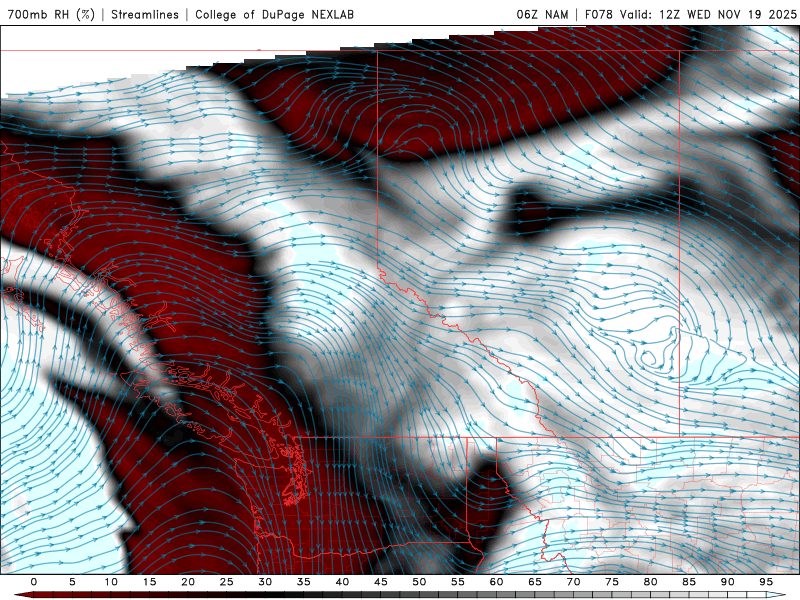Click the colorbar label "55"
The image size is (800, 600).
coord(457,582)
